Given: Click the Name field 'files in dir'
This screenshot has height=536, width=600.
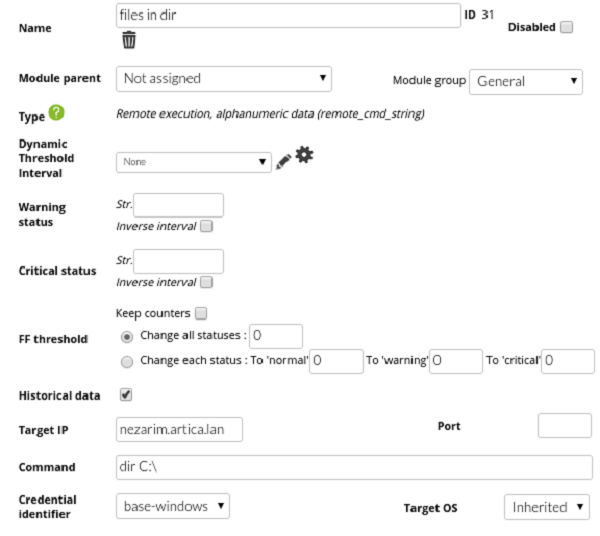Looking at the screenshot, I should pyautogui.click(x=288, y=15).
